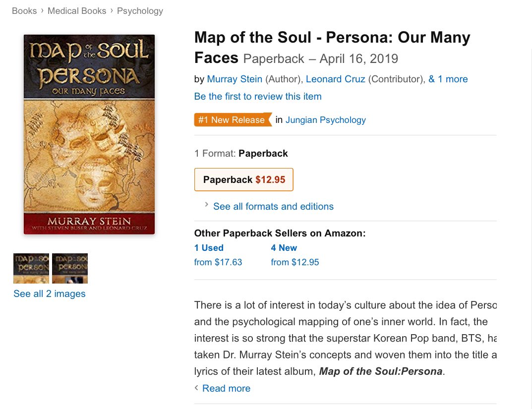
Task: View the 4 New offers
Action: [284, 248]
